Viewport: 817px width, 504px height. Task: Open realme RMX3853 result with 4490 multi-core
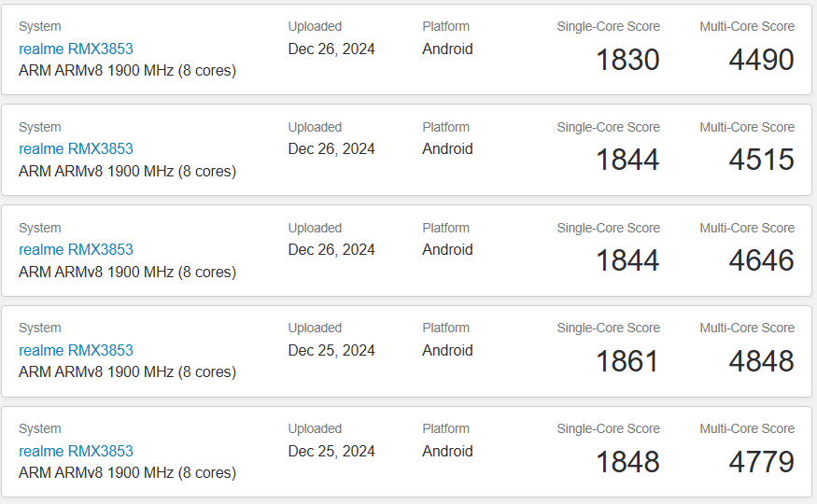tap(76, 49)
